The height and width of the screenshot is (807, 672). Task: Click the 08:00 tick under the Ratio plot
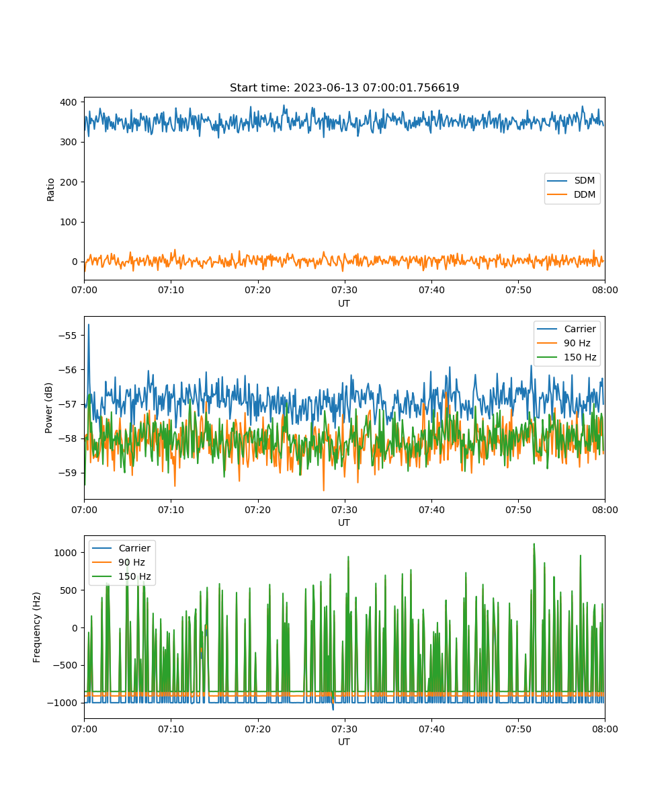(604, 290)
